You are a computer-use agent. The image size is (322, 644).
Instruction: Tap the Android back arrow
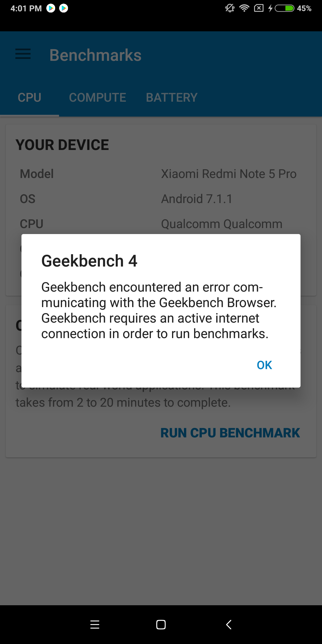click(229, 625)
